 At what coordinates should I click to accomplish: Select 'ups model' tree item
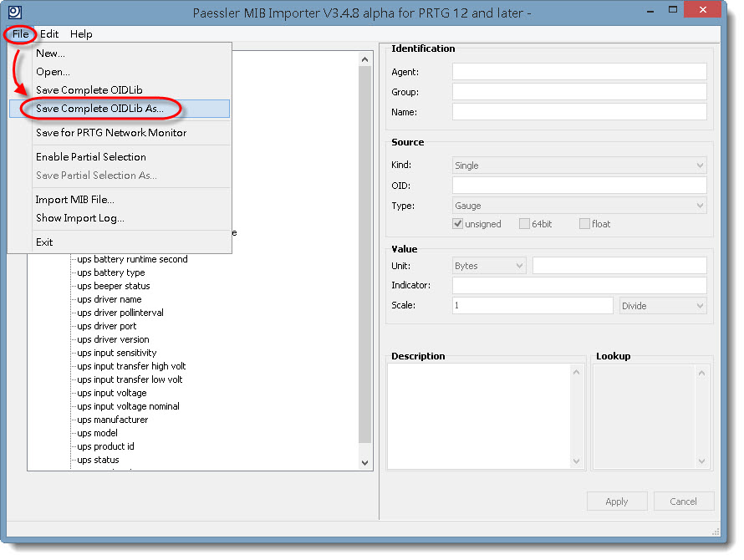pos(97,433)
